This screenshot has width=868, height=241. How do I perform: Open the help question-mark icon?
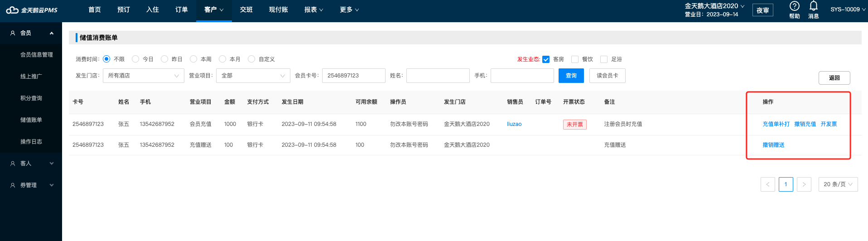(795, 6)
